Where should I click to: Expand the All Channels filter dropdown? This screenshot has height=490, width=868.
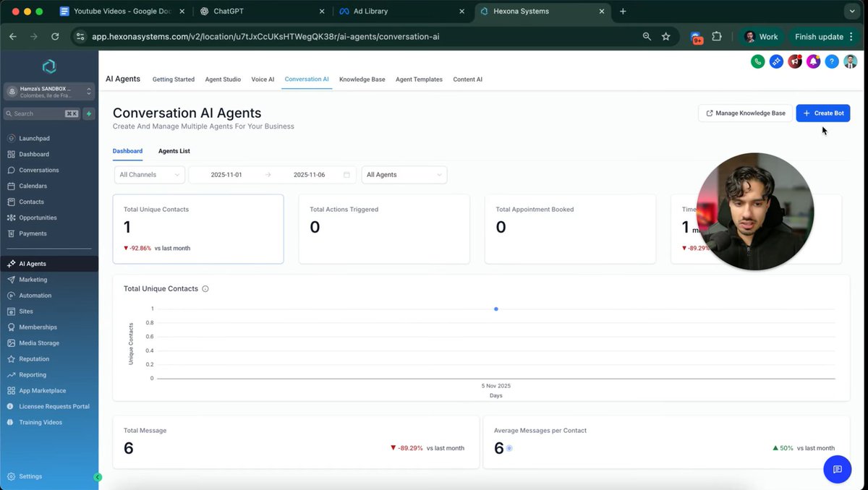149,174
